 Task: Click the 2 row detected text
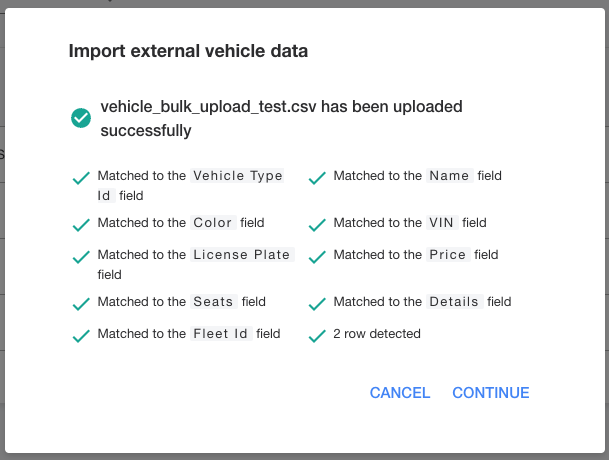pos(377,334)
